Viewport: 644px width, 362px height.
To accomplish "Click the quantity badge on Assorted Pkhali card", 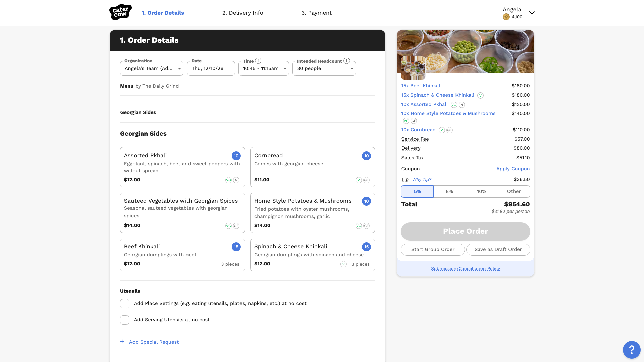I will 236,156.
